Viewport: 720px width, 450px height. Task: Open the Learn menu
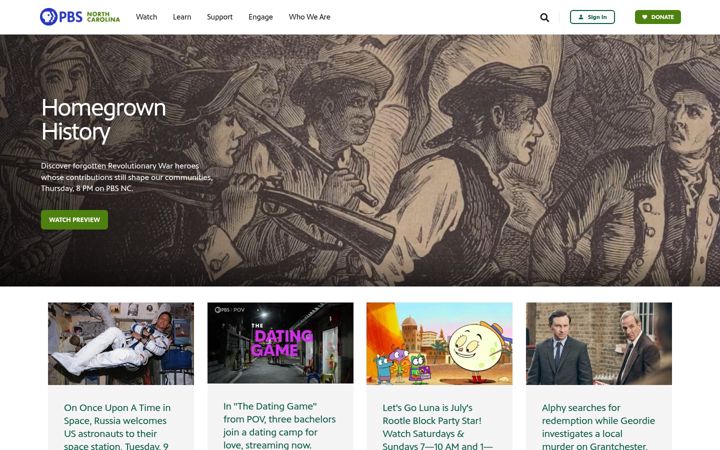tap(182, 17)
